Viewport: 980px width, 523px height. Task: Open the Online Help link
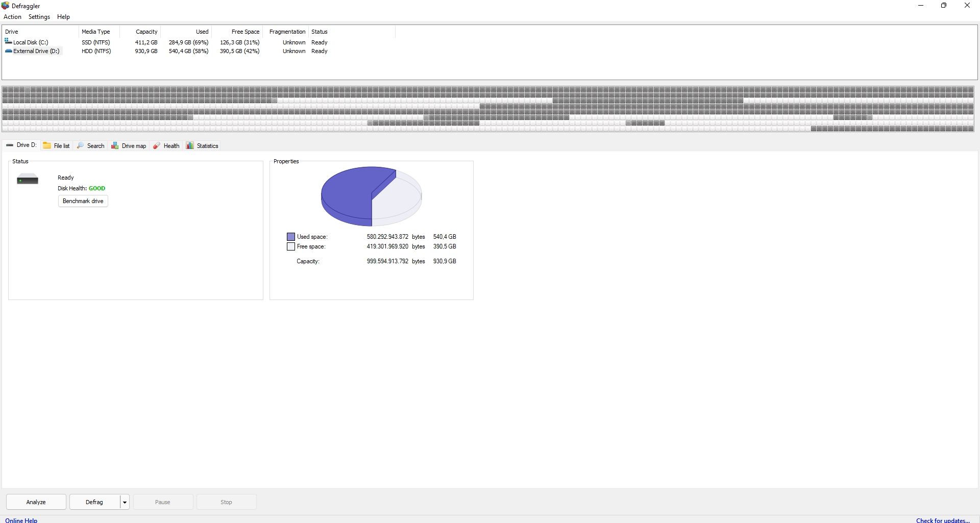(21, 520)
